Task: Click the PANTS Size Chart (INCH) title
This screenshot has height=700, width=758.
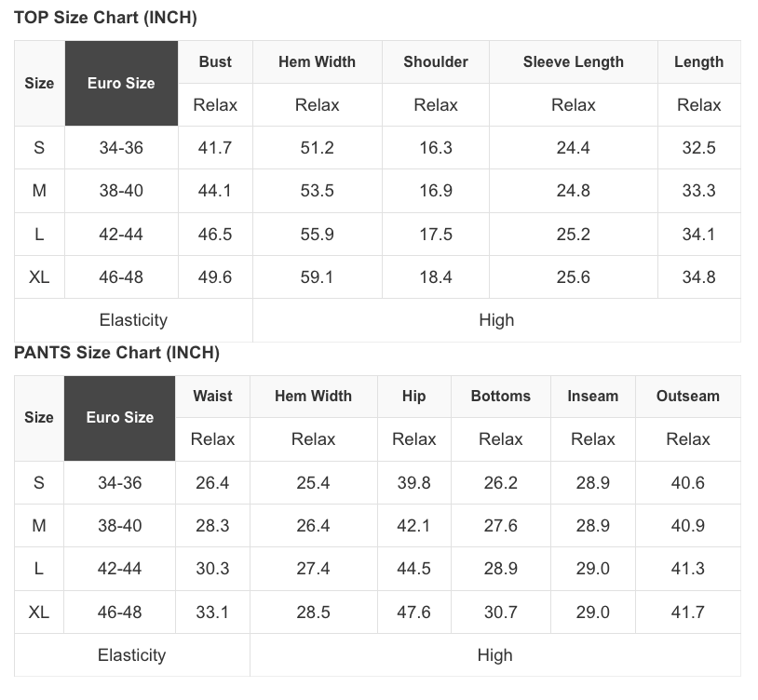Action: pos(116,353)
